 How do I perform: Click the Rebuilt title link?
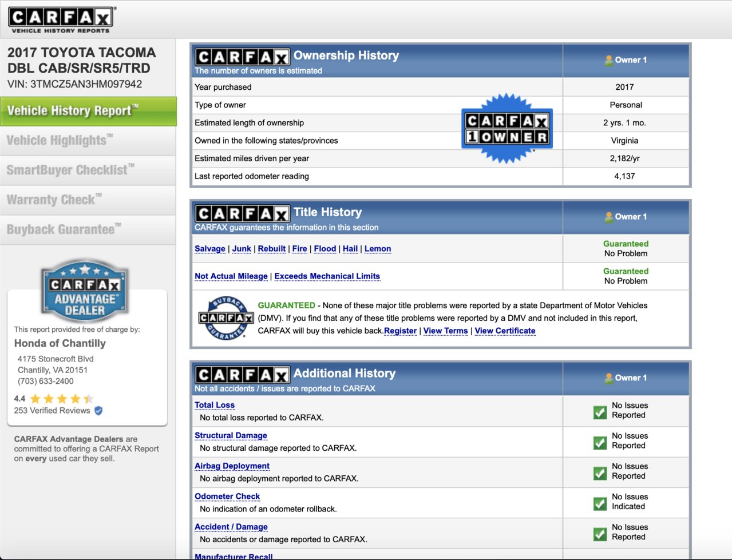point(272,249)
